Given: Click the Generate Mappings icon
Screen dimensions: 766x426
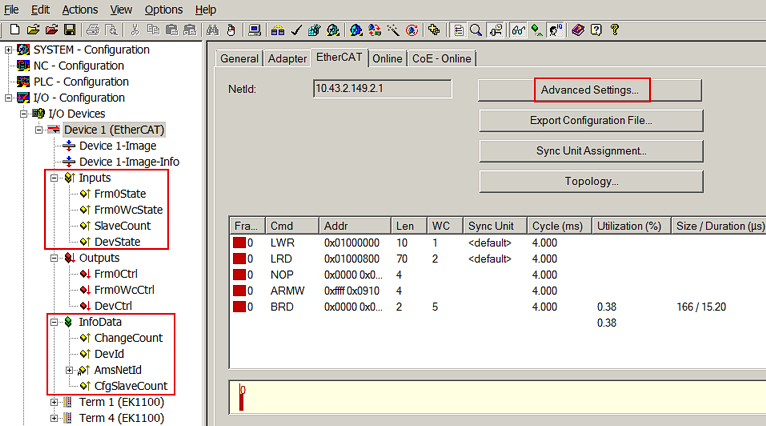Looking at the screenshot, I should pos(277,30).
